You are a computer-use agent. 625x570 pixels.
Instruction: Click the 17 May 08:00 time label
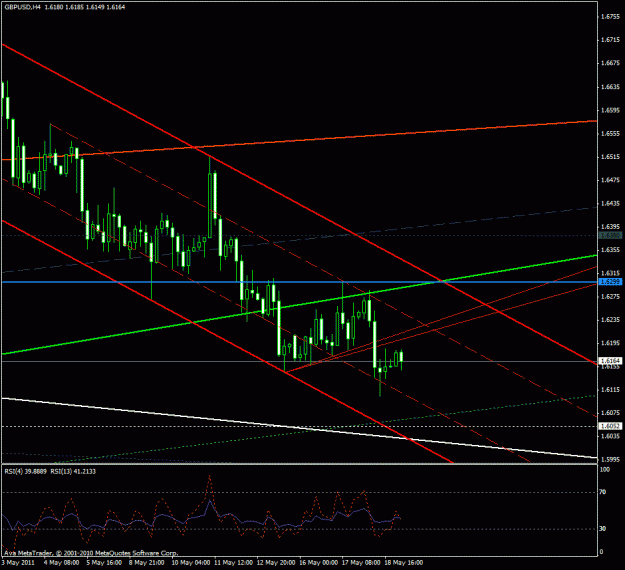361,563
